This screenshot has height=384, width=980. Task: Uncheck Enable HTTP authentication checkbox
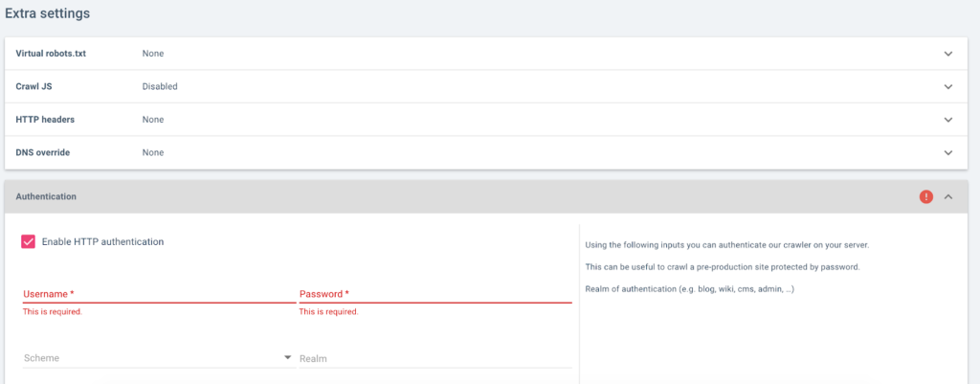pyautogui.click(x=29, y=242)
